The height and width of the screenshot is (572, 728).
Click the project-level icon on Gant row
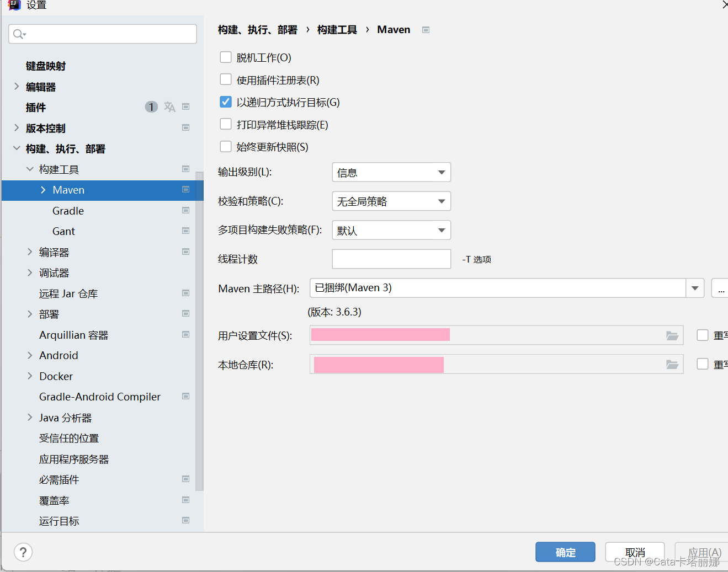[x=186, y=231]
